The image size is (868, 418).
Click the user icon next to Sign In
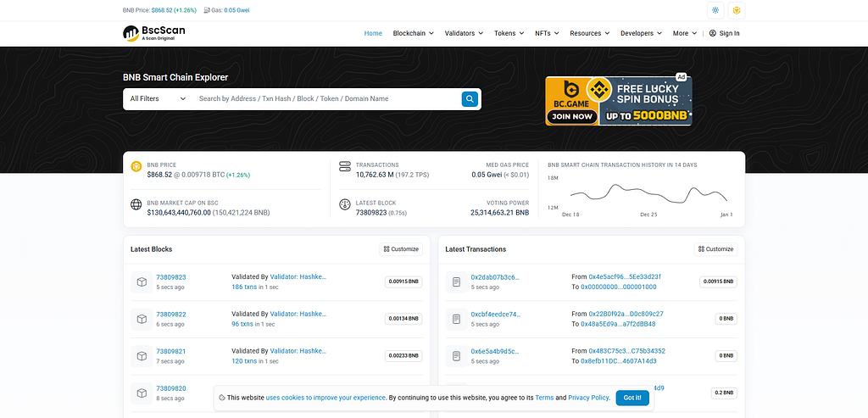[712, 33]
